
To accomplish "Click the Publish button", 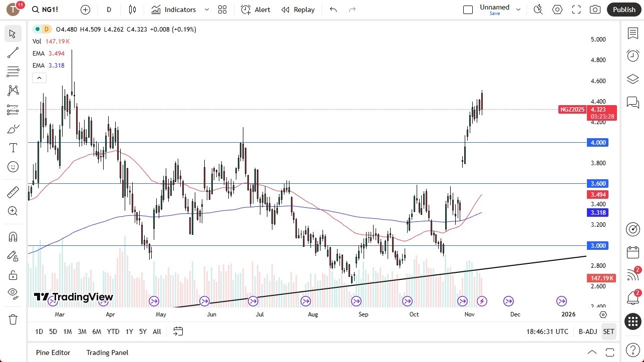I will [x=624, y=9].
